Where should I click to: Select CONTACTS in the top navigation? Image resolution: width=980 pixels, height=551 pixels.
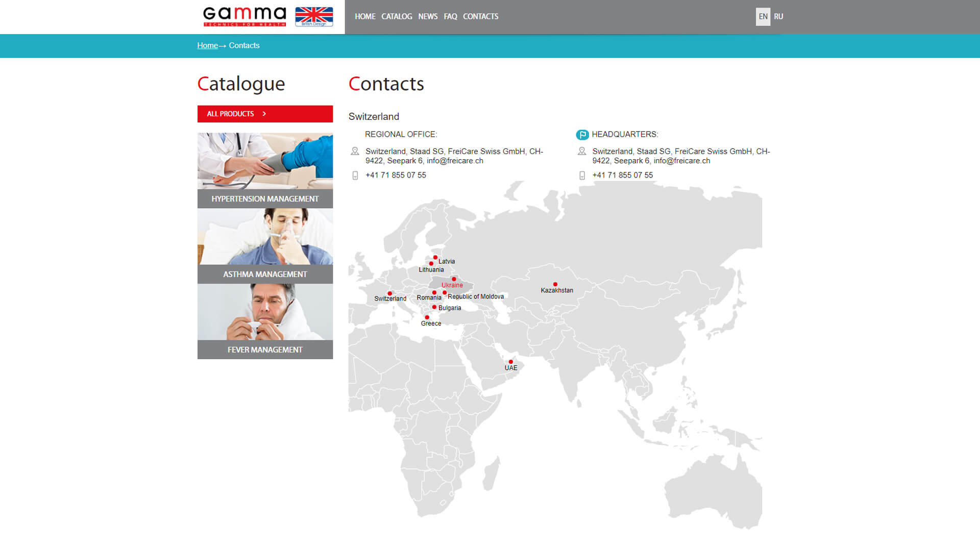pyautogui.click(x=480, y=16)
